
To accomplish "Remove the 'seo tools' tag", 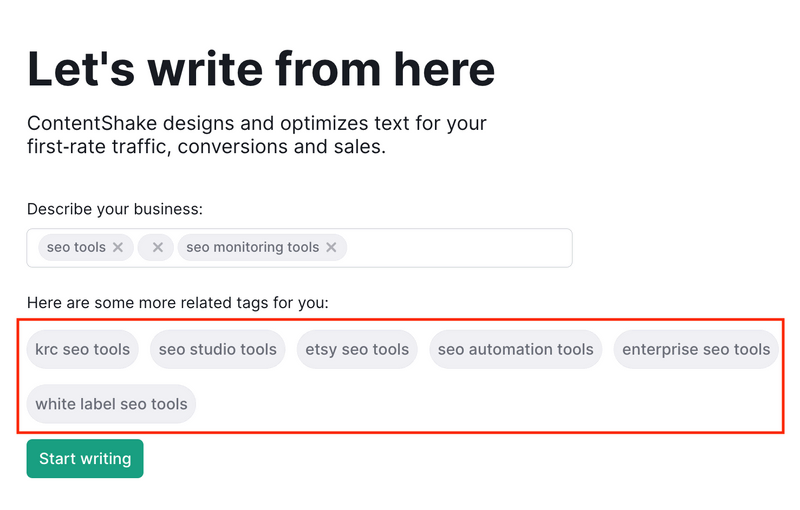I will pyautogui.click(x=118, y=247).
